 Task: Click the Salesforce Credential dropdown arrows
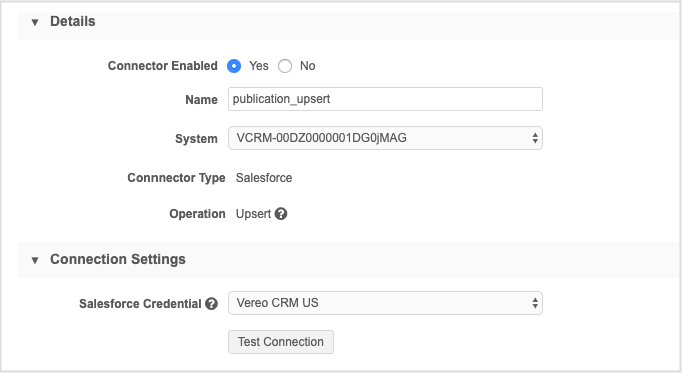tap(535, 303)
